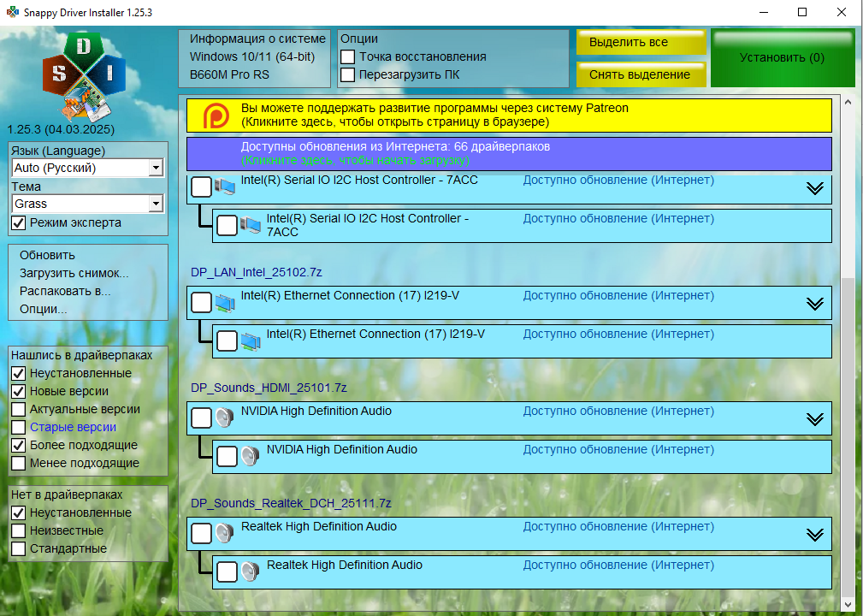The height and width of the screenshot is (616, 863).
Task: Click network icon of nested Ethernet Connection sub-entry
Action: pyautogui.click(x=251, y=341)
